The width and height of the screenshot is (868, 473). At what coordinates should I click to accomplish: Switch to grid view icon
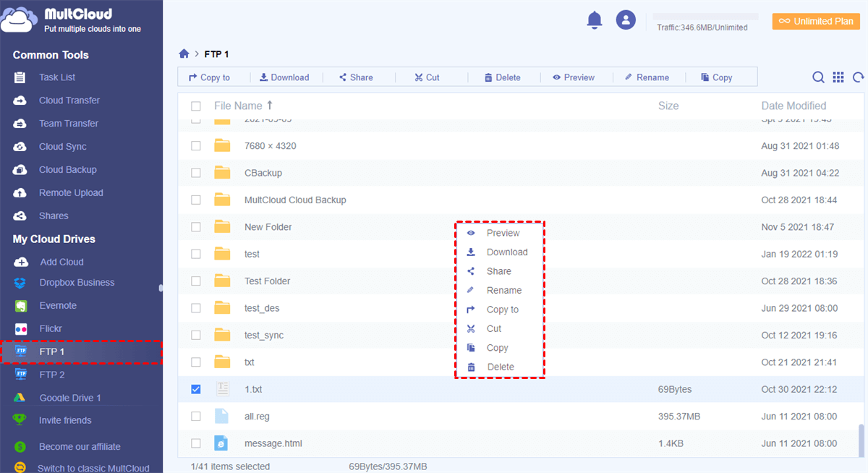point(838,77)
